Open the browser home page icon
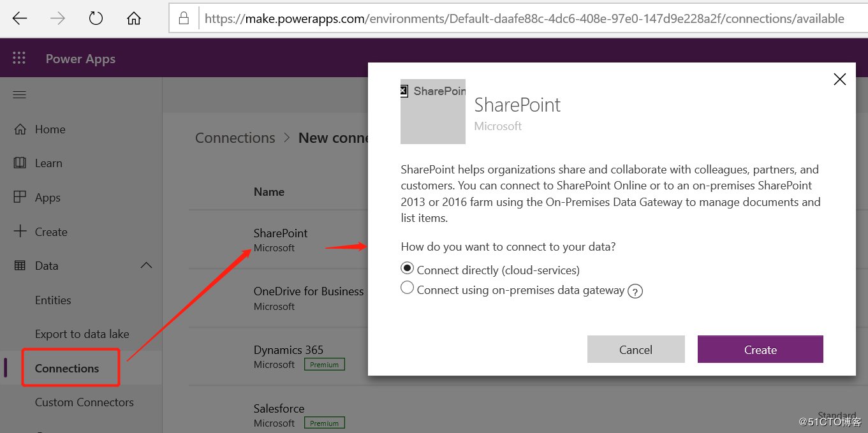The height and width of the screenshot is (433, 868). click(x=134, y=18)
